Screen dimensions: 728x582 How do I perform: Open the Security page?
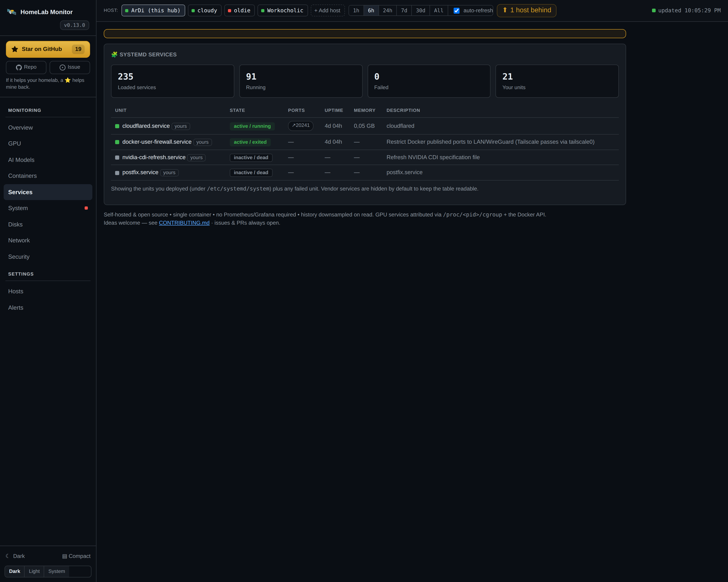pos(48,257)
